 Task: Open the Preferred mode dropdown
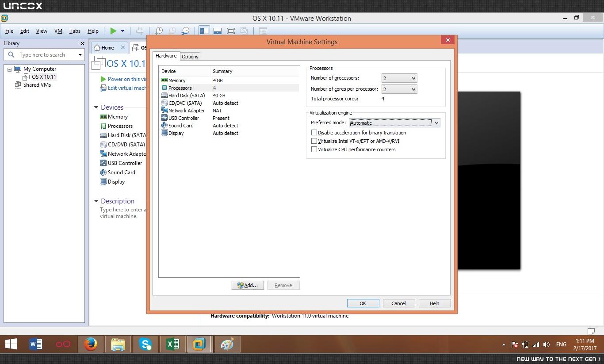point(394,123)
